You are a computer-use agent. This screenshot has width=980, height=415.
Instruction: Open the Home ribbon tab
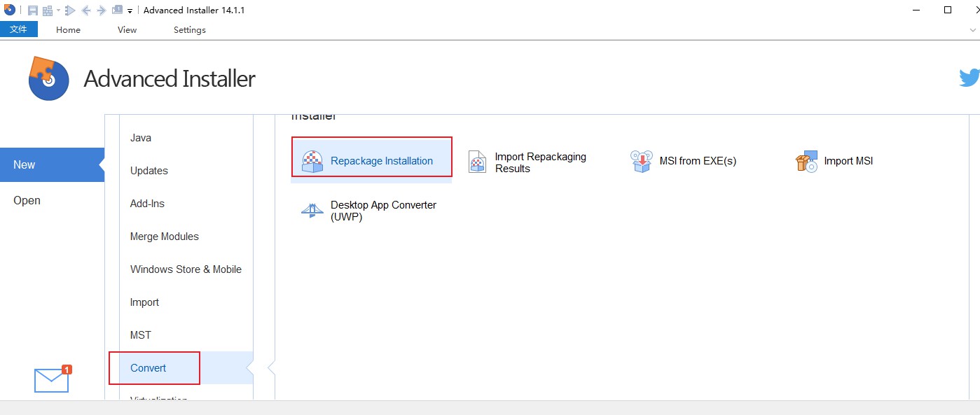click(x=68, y=30)
